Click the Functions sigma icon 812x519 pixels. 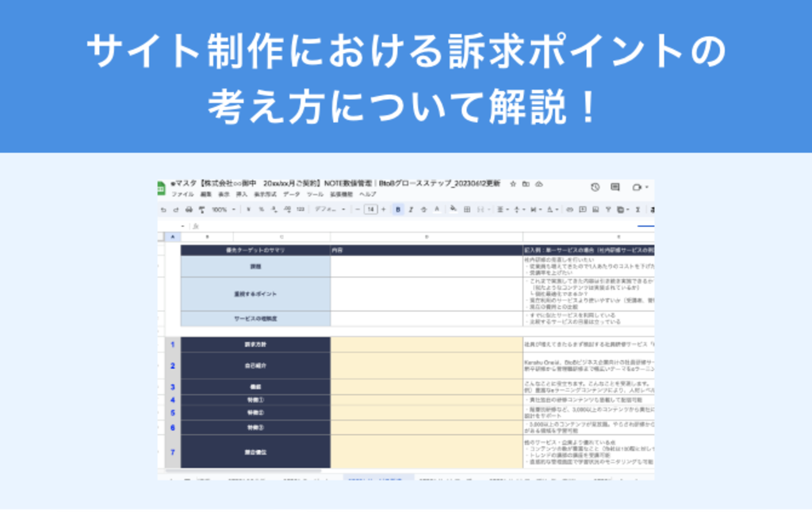pyautogui.click(x=638, y=210)
